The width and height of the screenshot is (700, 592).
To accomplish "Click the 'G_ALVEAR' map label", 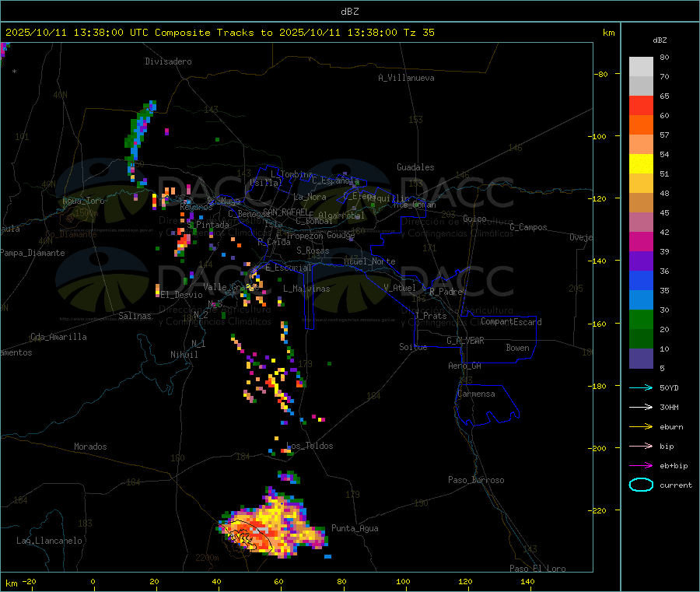I will [465, 341].
